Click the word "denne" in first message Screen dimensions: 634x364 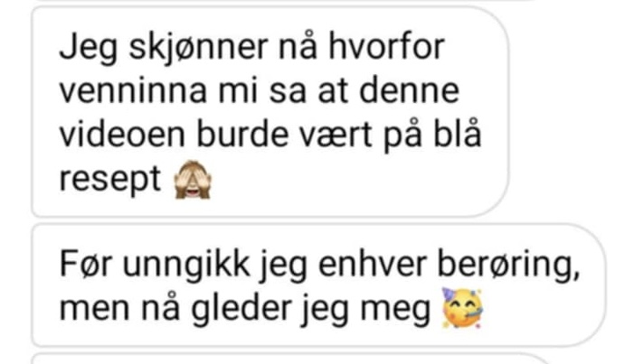[x=409, y=91]
